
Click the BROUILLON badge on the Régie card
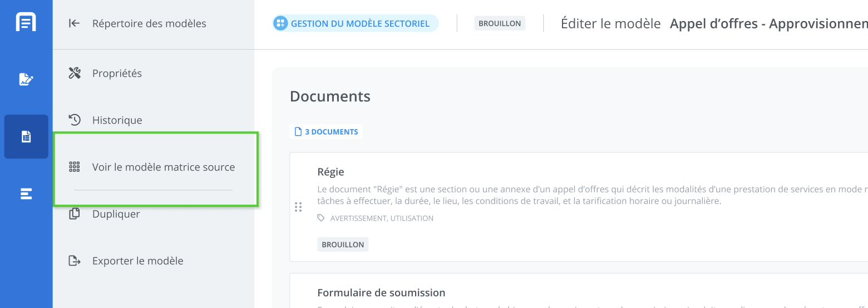[x=343, y=245]
